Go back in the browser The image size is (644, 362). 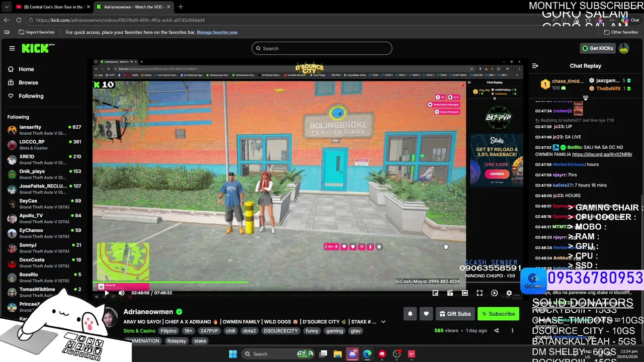tap(7, 20)
